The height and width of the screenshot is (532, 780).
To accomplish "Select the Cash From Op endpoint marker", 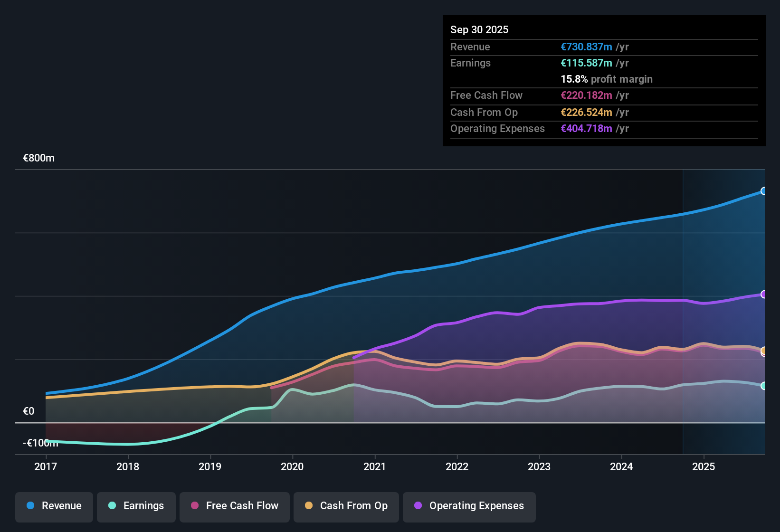I will coord(764,351).
